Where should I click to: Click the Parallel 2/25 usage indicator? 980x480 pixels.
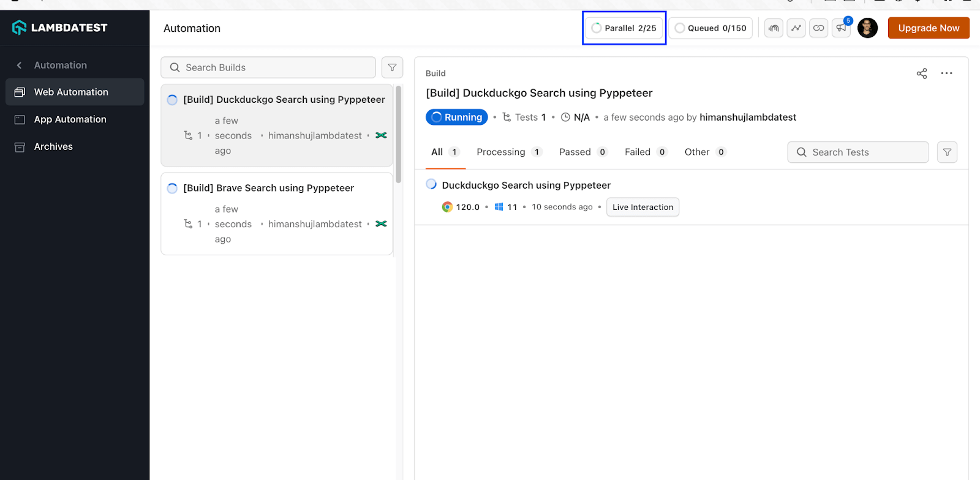click(624, 28)
